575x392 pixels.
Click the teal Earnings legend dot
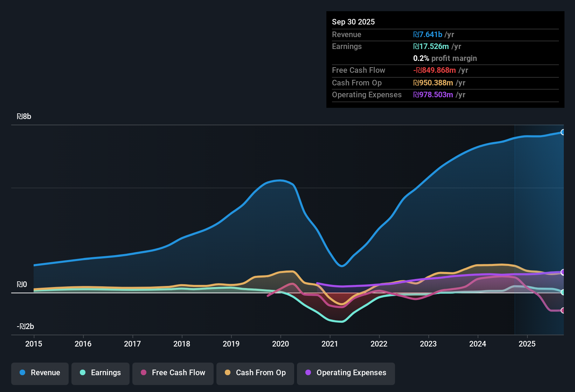coord(83,373)
